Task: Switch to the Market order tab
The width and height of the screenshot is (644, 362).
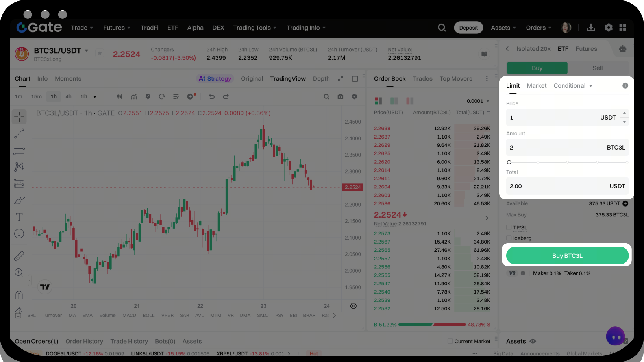Action: 537,86
